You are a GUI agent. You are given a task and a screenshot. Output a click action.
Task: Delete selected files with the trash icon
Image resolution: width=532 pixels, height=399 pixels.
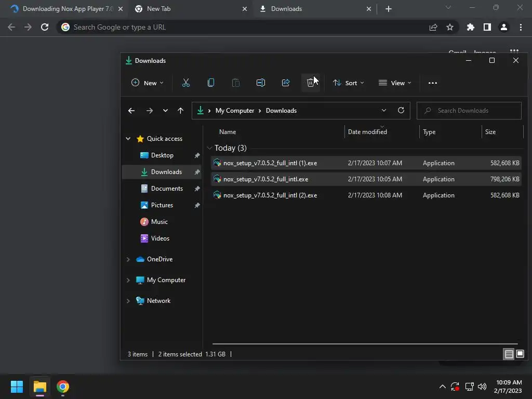pos(311,83)
